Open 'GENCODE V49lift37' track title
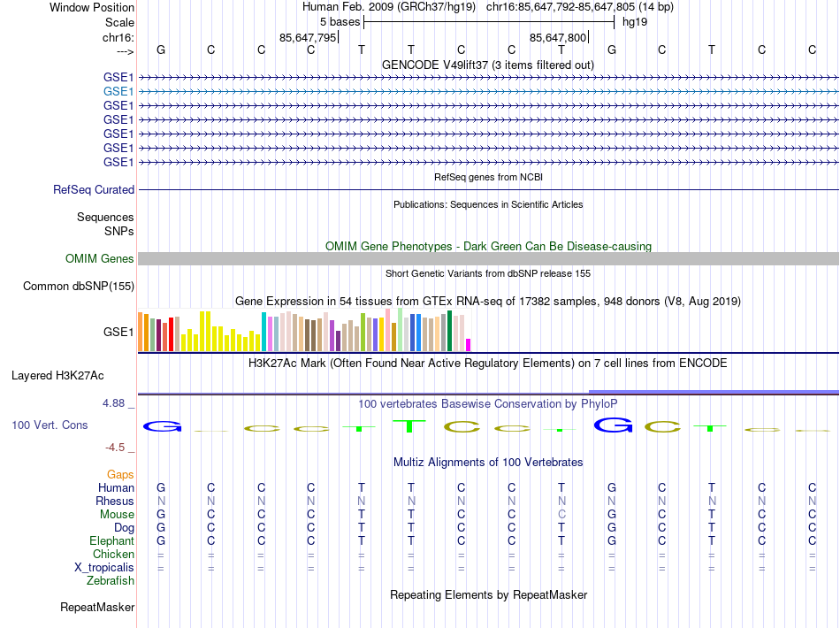The width and height of the screenshot is (840, 628). pos(488,65)
